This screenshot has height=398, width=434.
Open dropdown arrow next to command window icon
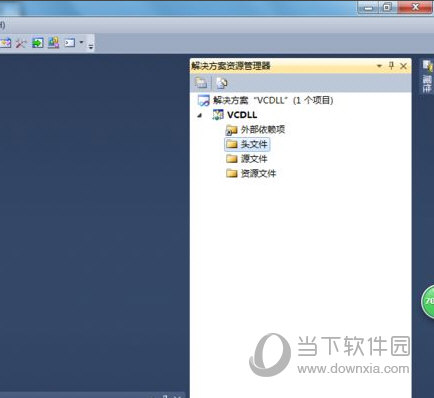[x=81, y=42]
